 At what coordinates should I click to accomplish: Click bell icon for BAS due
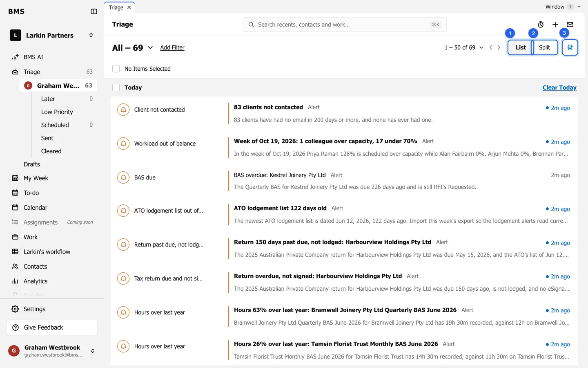(123, 177)
